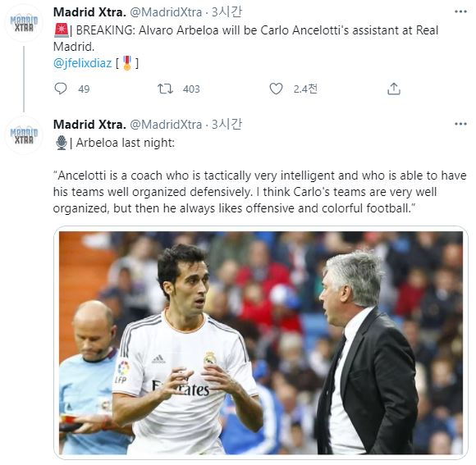This screenshot has height=465, width=476.
Task: Share the first tweet via share icon
Action: [394, 89]
